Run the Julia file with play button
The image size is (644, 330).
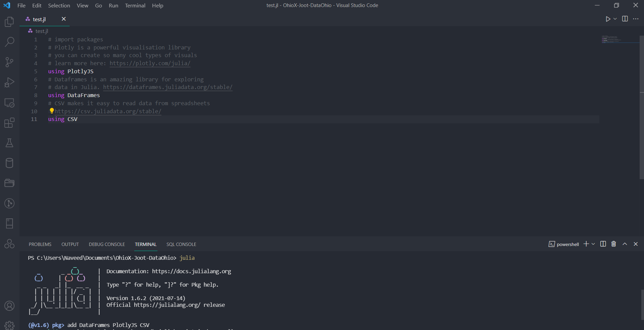[x=608, y=19]
